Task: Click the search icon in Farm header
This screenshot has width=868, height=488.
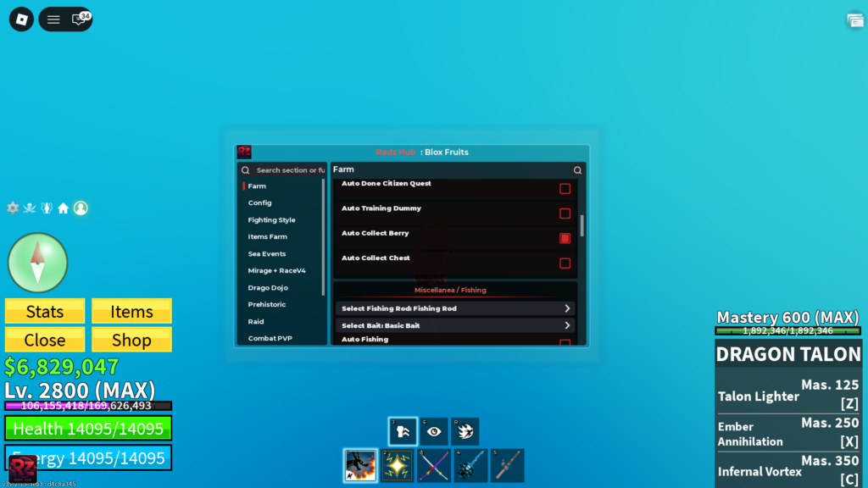Action: click(577, 170)
